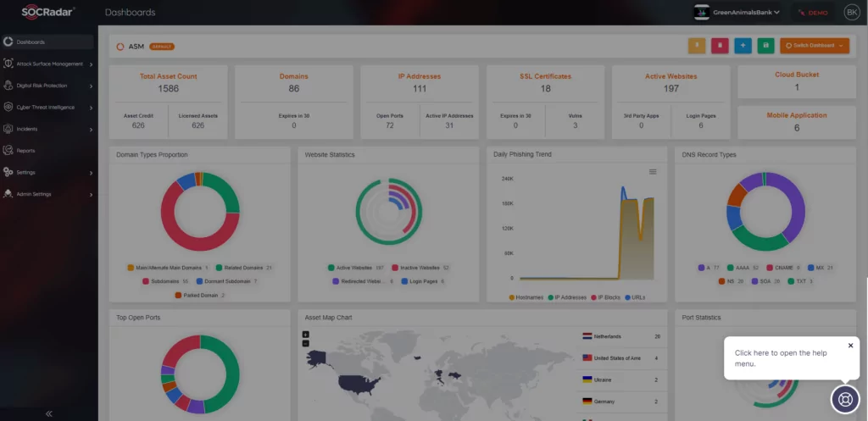Expand Settings submenu chevron

tap(91, 173)
